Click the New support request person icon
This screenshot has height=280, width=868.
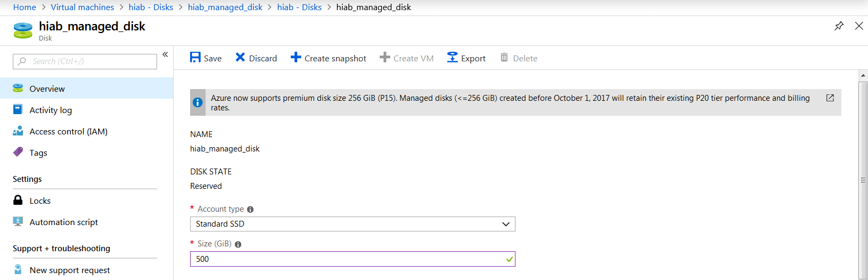click(18, 269)
